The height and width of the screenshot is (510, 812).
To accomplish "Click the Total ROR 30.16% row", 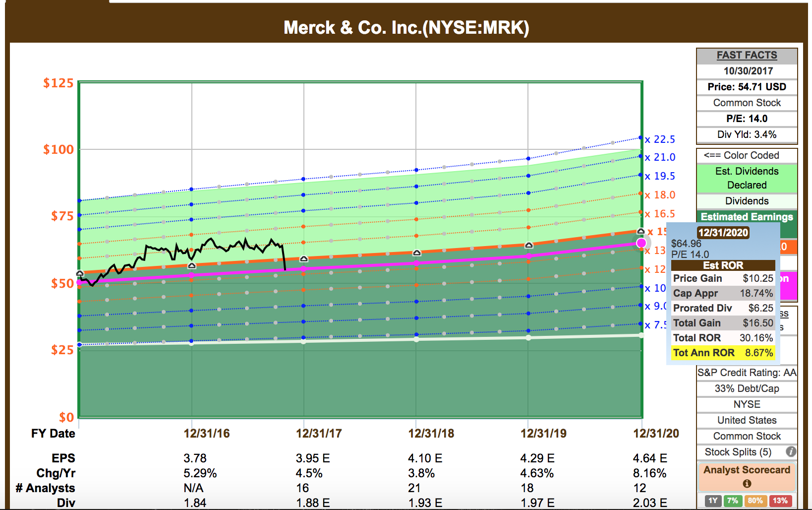I will pyautogui.click(x=723, y=338).
